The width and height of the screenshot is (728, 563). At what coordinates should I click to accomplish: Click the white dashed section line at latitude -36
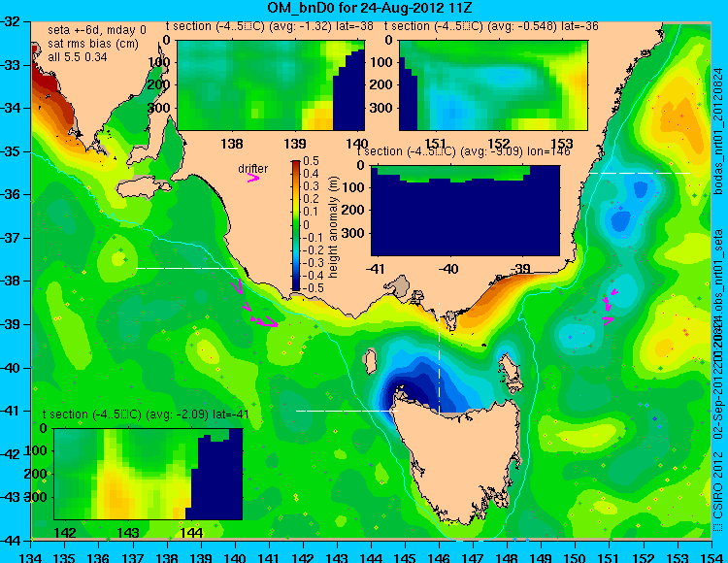tap(640, 173)
